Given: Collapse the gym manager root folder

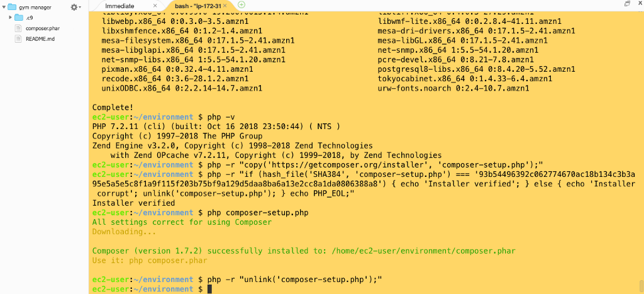Looking at the screenshot, I should [x=4, y=7].
